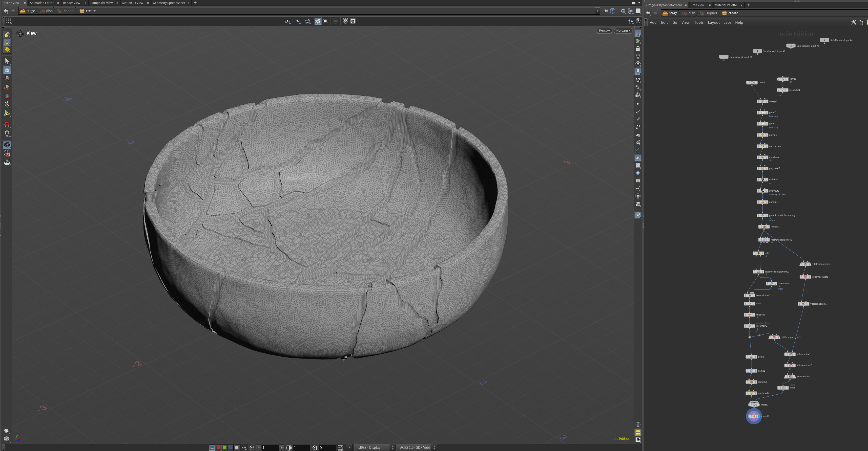Click the red magnet snapping icon
868x451 pixels.
pos(7,124)
